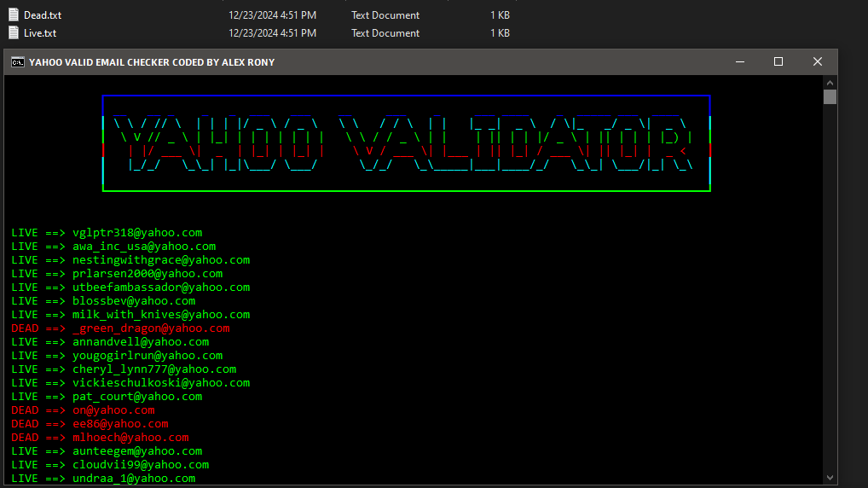Click the vglptr318@yahoo.com line
The width and height of the screenshot is (868, 488).
(x=107, y=233)
